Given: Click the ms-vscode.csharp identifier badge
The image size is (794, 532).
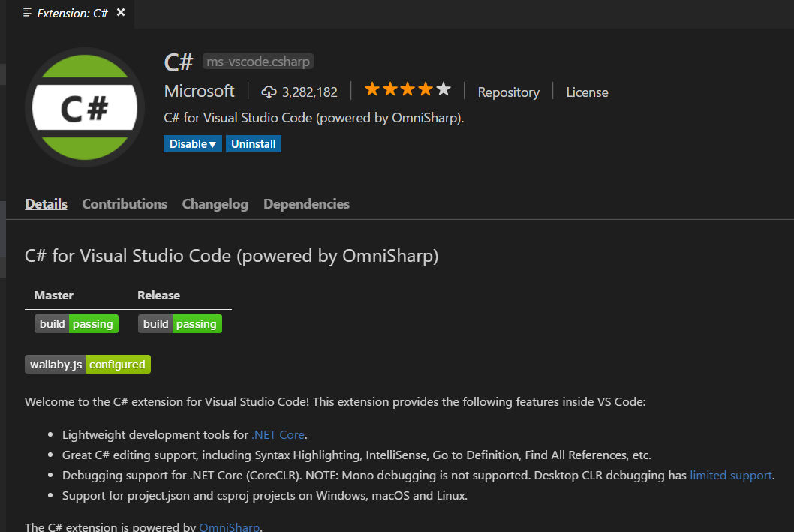Looking at the screenshot, I should click(257, 61).
